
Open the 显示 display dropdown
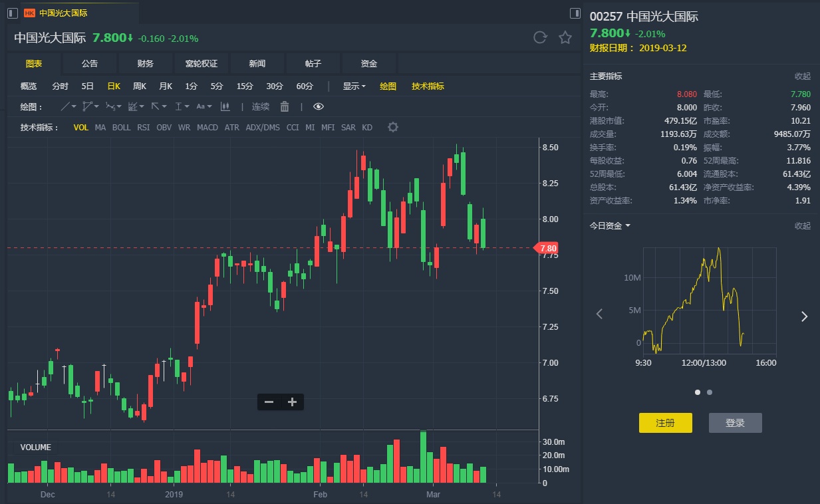tap(354, 86)
